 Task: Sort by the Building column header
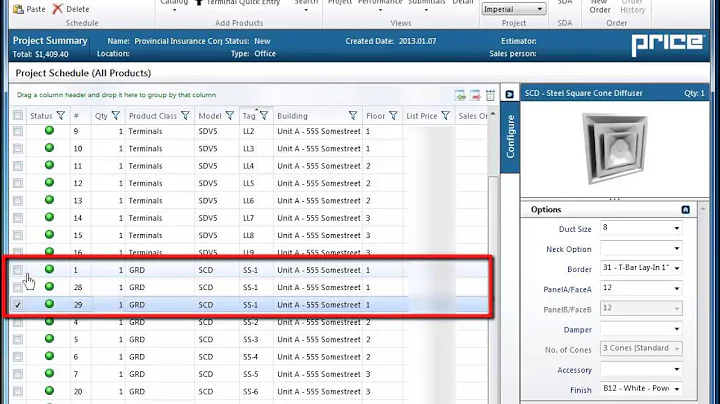pyautogui.click(x=292, y=116)
